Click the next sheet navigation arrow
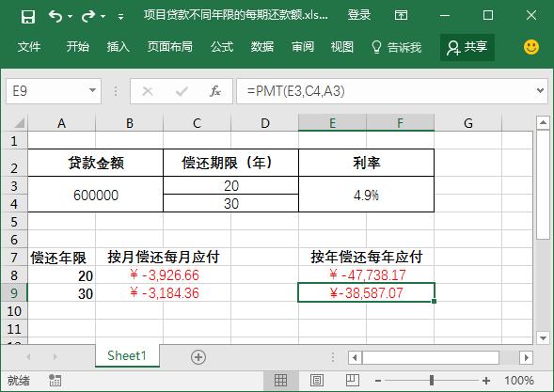The width and height of the screenshot is (554, 392). coord(55,356)
